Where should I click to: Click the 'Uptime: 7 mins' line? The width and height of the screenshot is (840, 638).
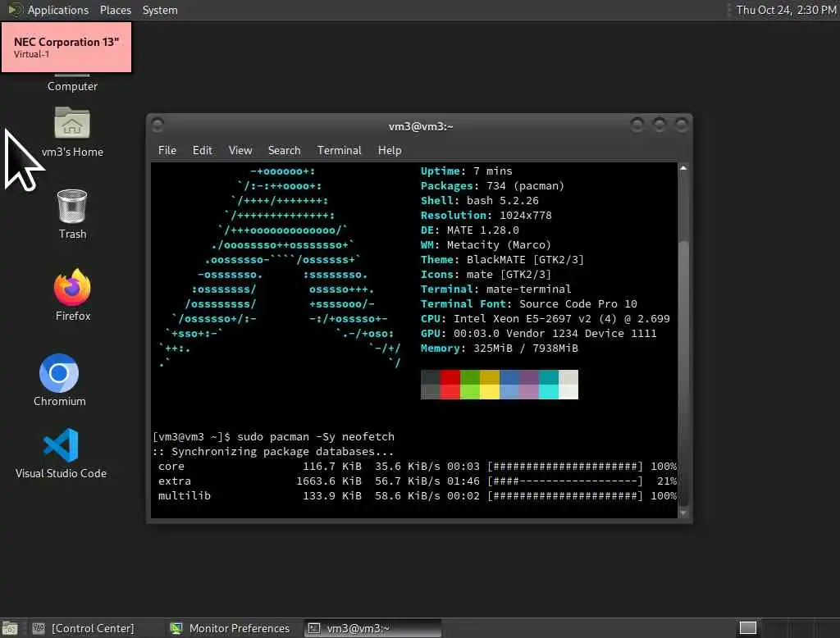click(466, 171)
